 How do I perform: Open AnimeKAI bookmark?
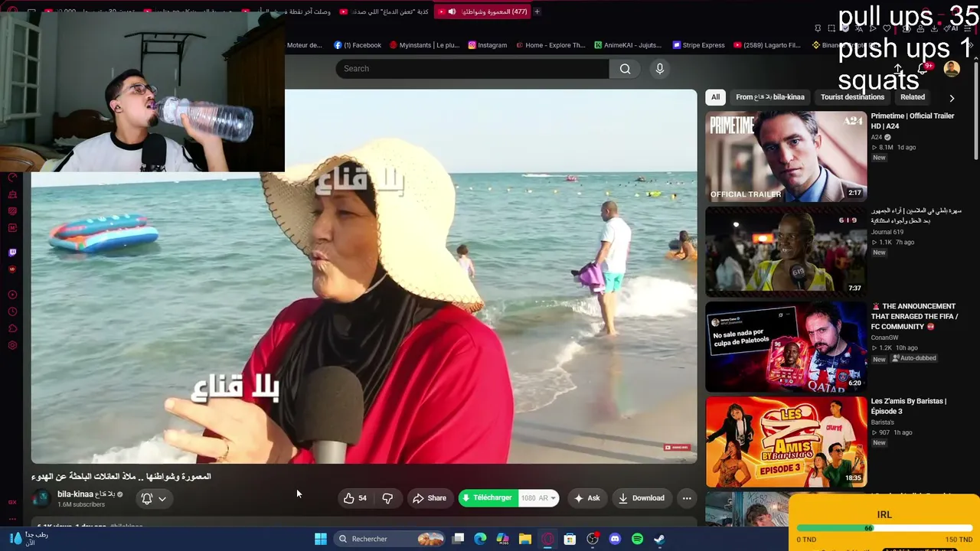[x=627, y=45]
